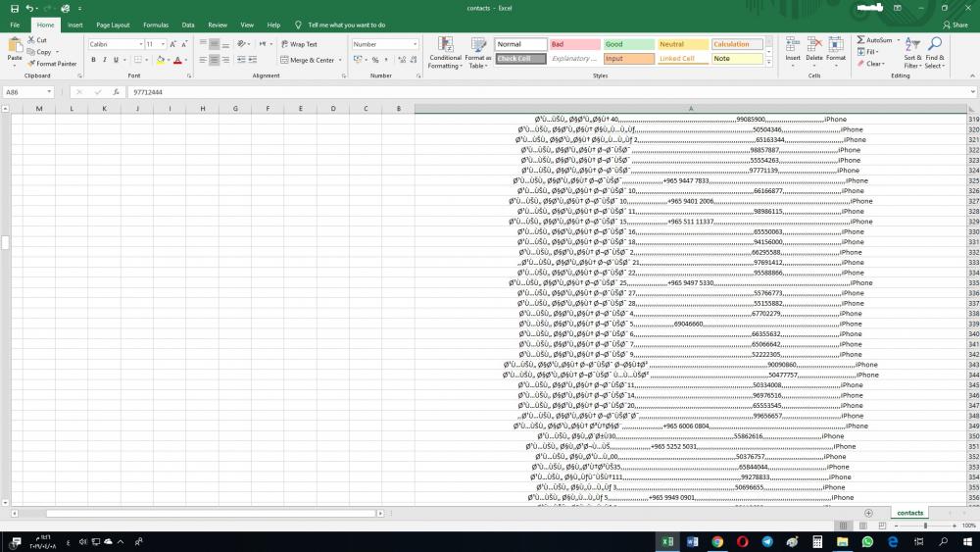
Task: Open Font dialog launcher
Action: coord(189,75)
